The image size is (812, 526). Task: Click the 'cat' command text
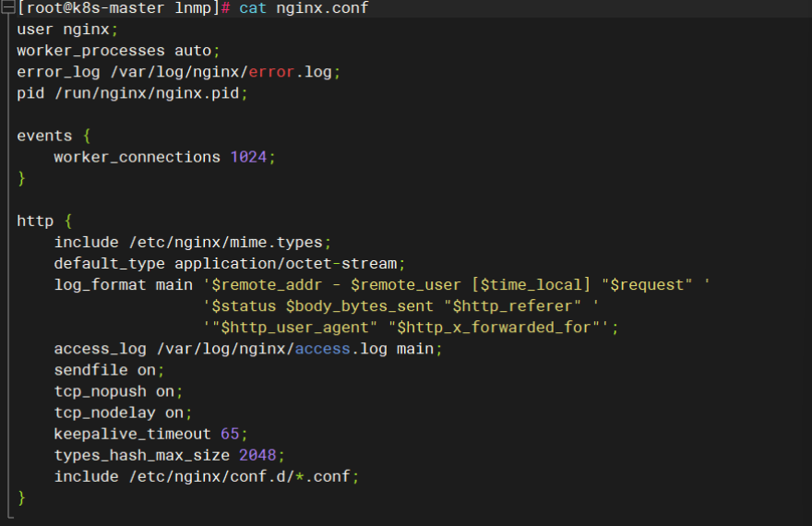click(x=253, y=7)
